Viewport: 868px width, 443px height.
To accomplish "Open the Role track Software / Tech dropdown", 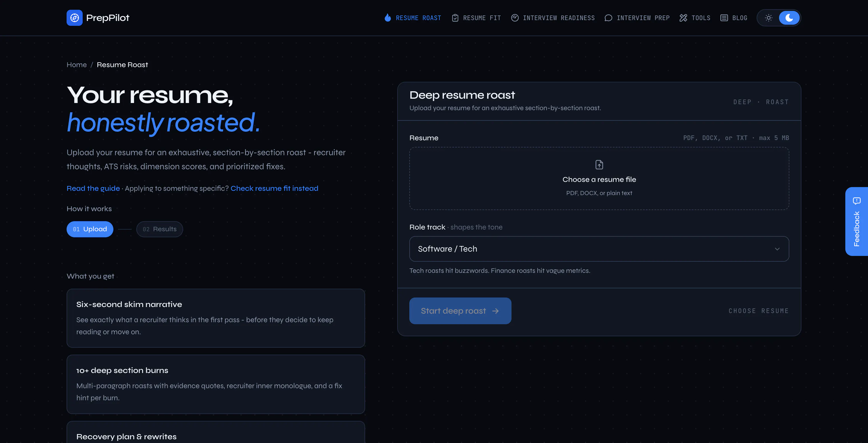I will (599, 249).
